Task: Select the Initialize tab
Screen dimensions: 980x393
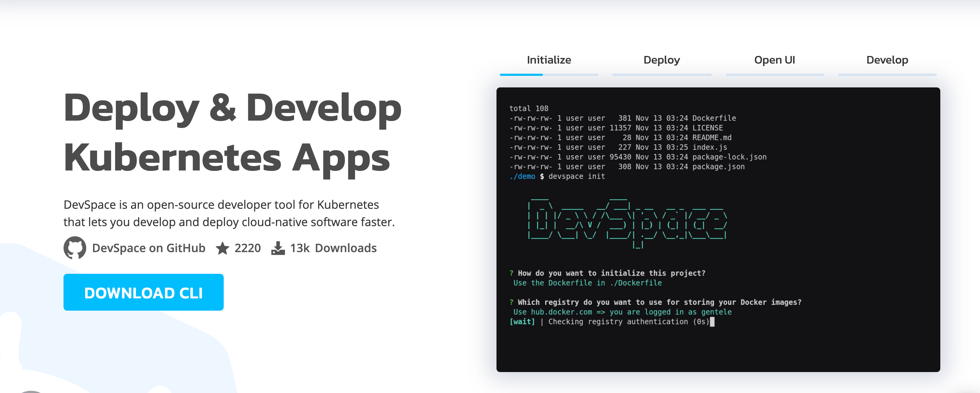Action: pyautogui.click(x=548, y=60)
